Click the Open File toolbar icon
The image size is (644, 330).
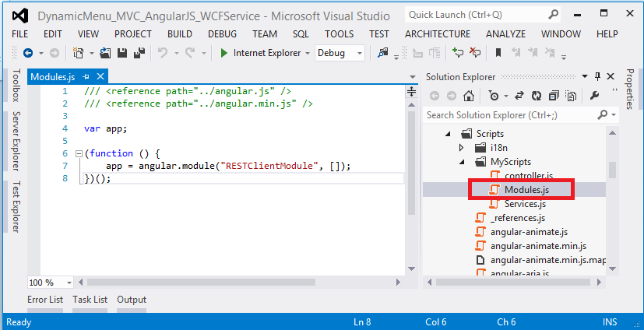pos(105,53)
